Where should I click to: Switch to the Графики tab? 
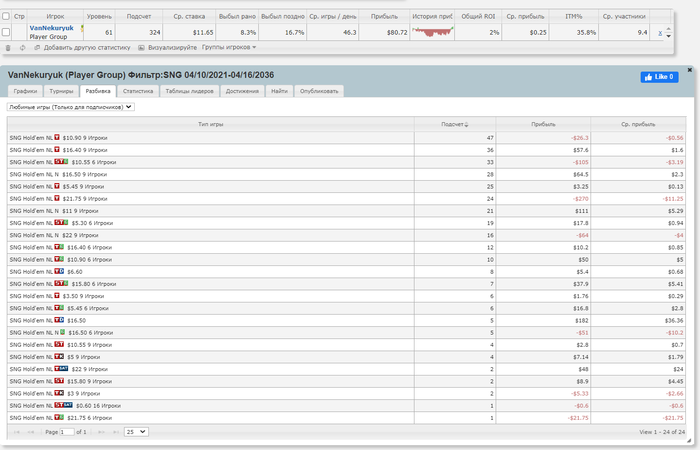(25, 91)
